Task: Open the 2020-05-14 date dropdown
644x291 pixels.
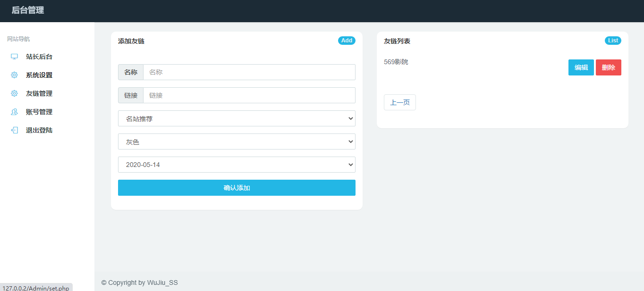Action: 237,165
